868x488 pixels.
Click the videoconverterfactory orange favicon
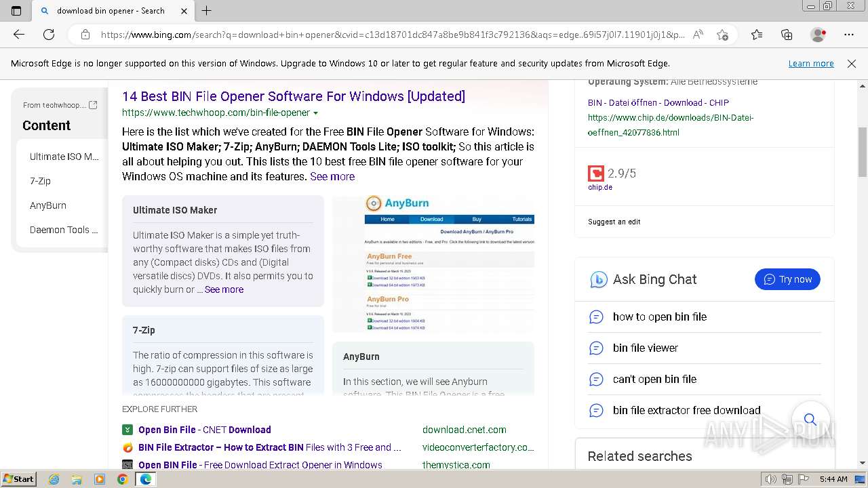click(127, 447)
